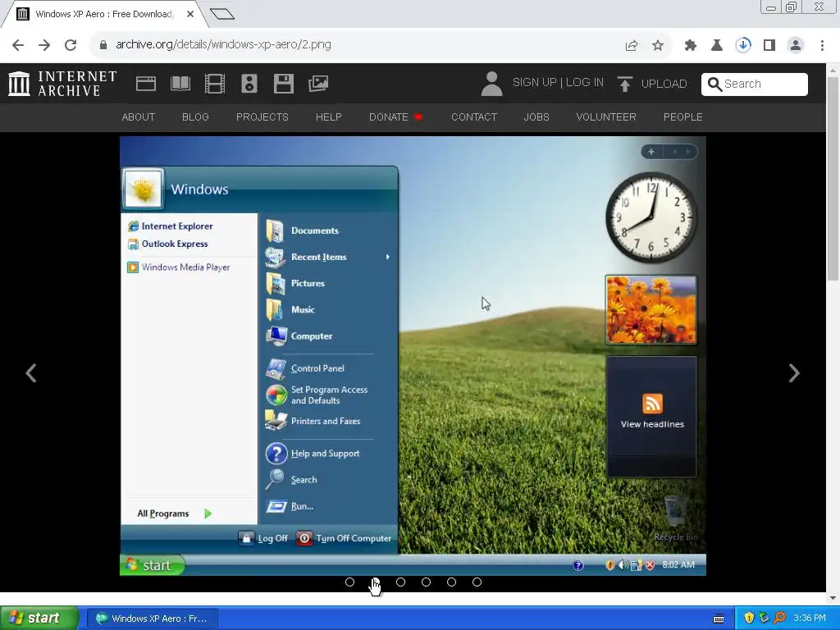Go forward in browser history
The image size is (840, 630).
(44, 45)
